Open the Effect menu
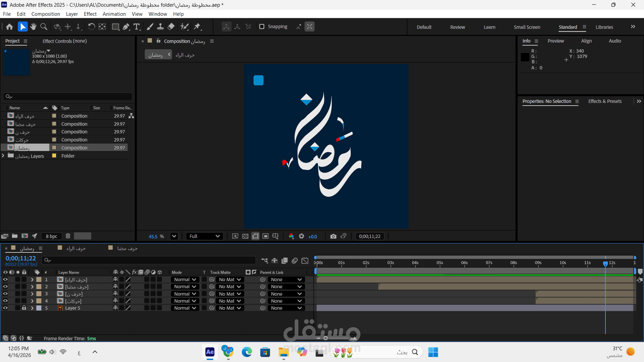Viewport: 644px width, 362px height. pyautogui.click(x=90, y=14)
